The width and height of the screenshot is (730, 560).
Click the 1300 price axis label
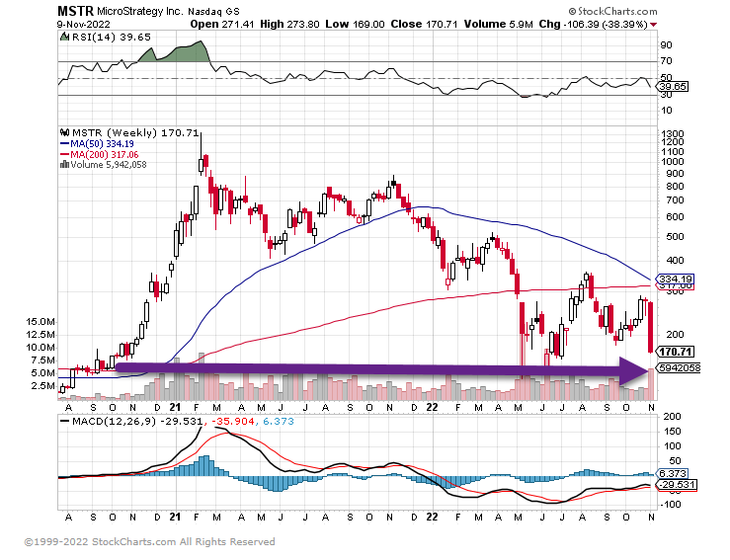673,134
